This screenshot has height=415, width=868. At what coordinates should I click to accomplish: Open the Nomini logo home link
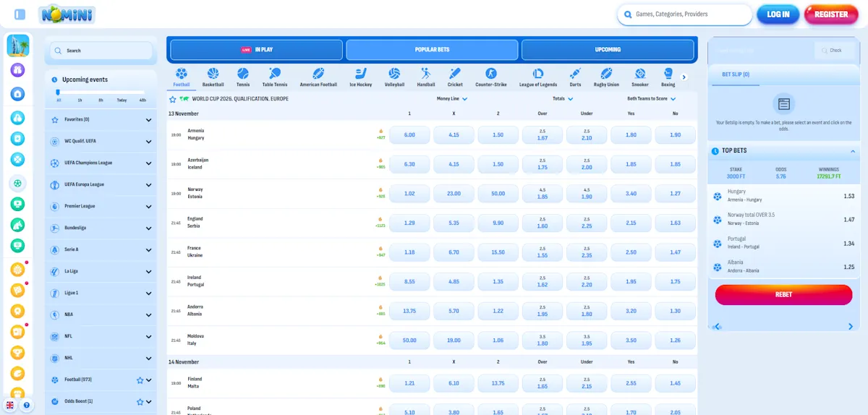click(x=67, y=14)
